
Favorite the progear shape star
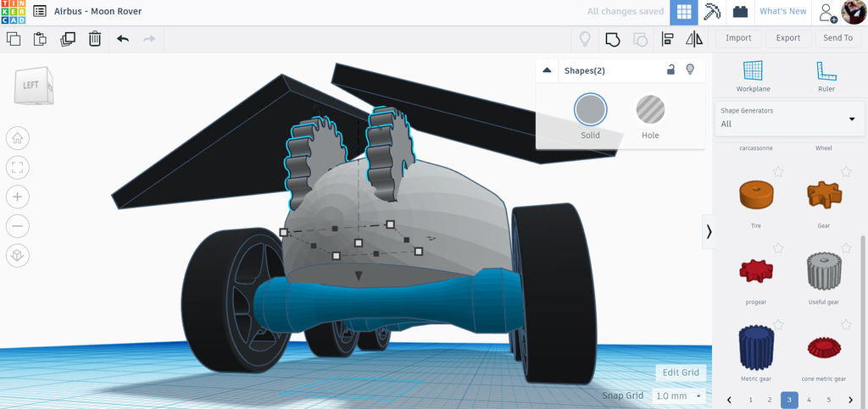778,247
